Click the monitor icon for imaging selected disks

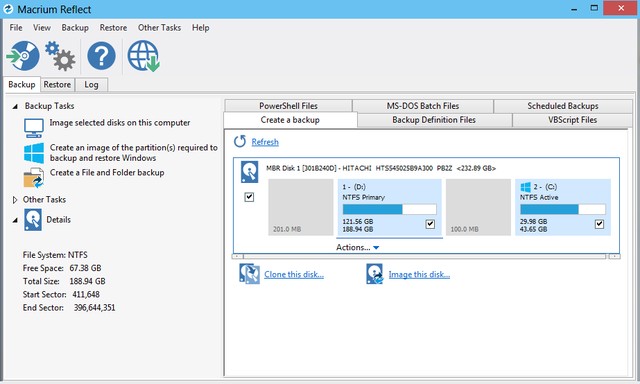[33, 128]
